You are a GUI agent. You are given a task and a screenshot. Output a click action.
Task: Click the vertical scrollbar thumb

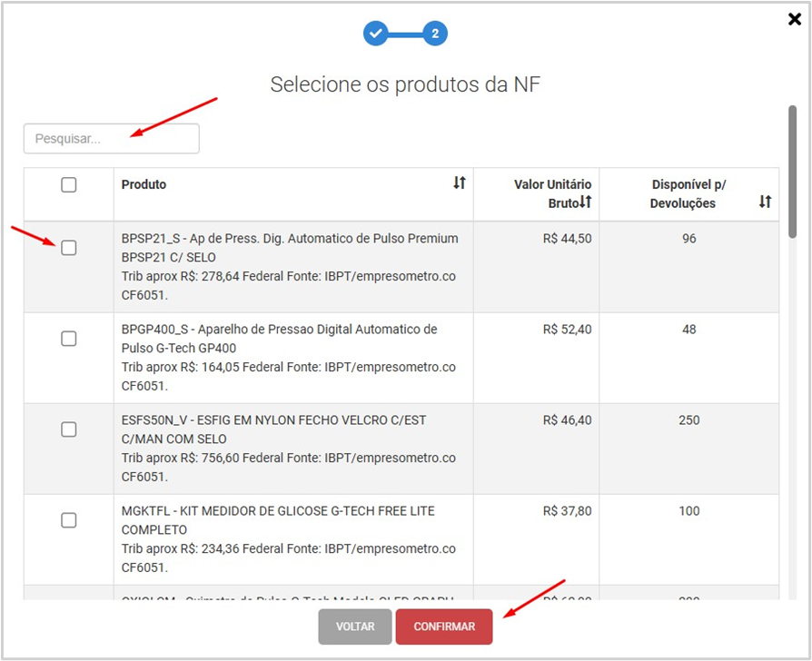pos(793,173)
